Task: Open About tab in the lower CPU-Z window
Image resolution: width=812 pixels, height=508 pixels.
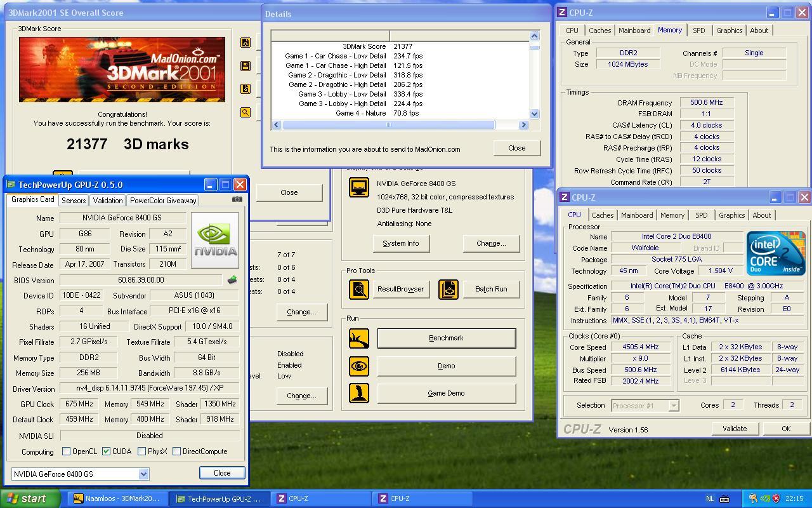Action: (761, 215)
